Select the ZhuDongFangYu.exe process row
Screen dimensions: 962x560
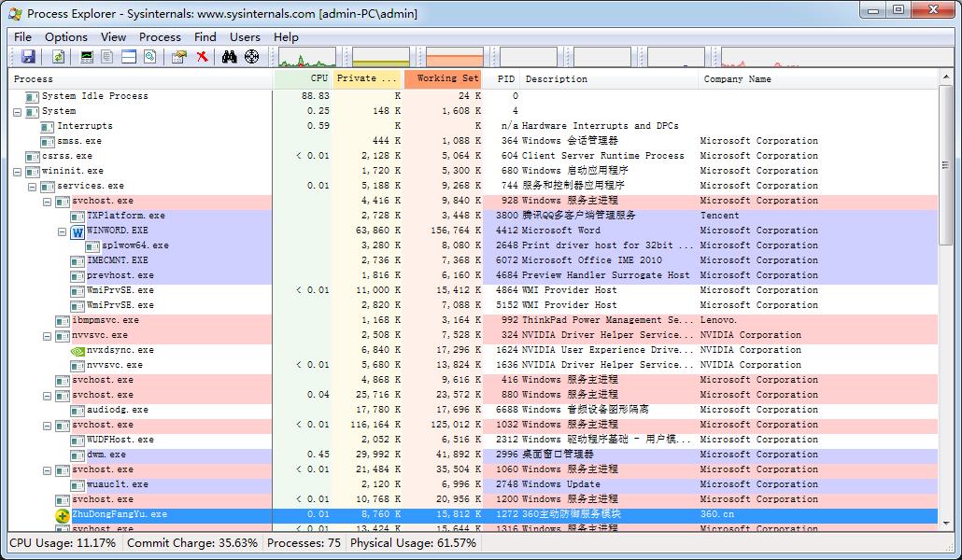[x=120, y=514]
